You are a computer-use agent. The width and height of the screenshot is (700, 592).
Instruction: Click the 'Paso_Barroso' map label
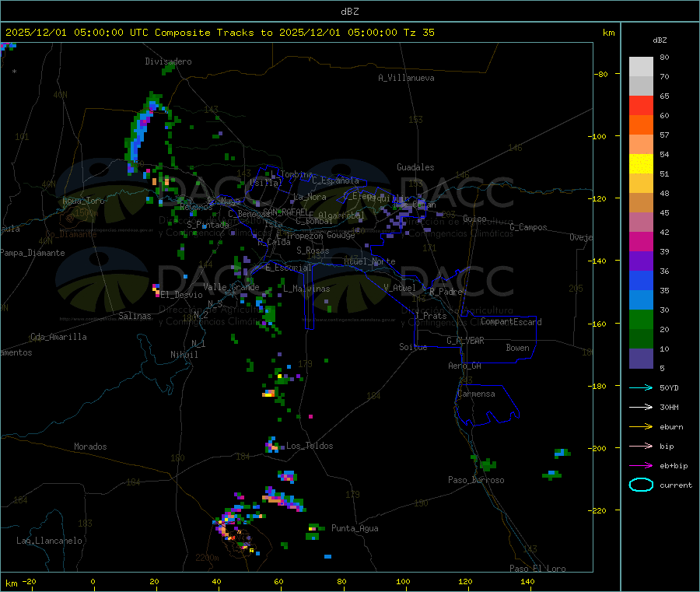pyautogui.click(x=476, y=481)
